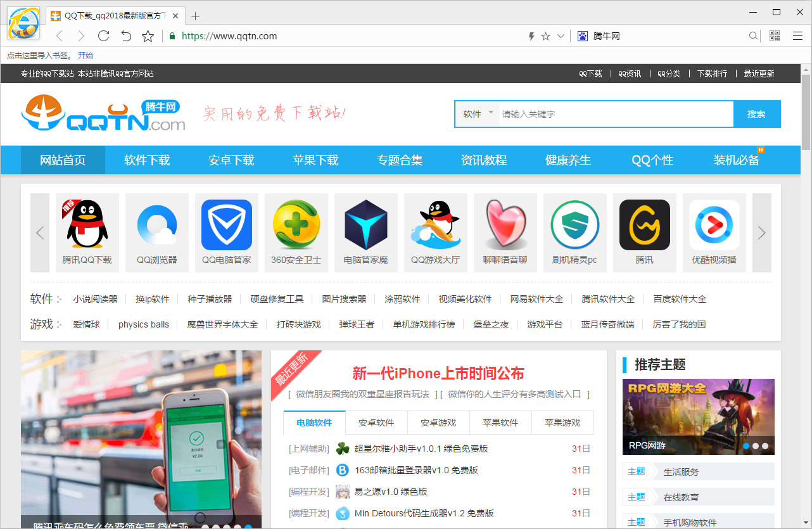Image resolution: width=812 pixels, height=529 pixels.
Task: Click the keyword search input field
Action: click(614, 114)
